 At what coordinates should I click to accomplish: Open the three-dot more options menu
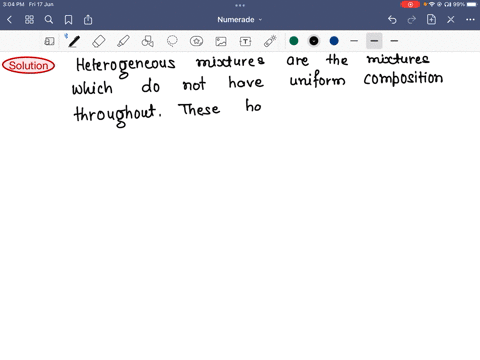[470, 20]
